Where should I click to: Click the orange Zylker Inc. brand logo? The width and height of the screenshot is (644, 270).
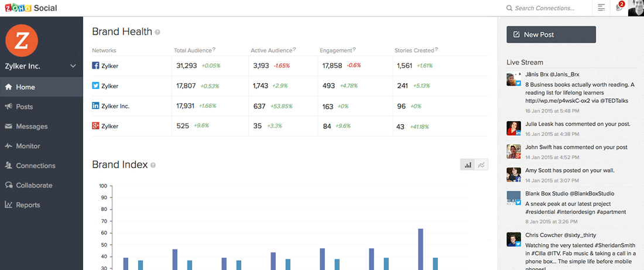point(21,40)
